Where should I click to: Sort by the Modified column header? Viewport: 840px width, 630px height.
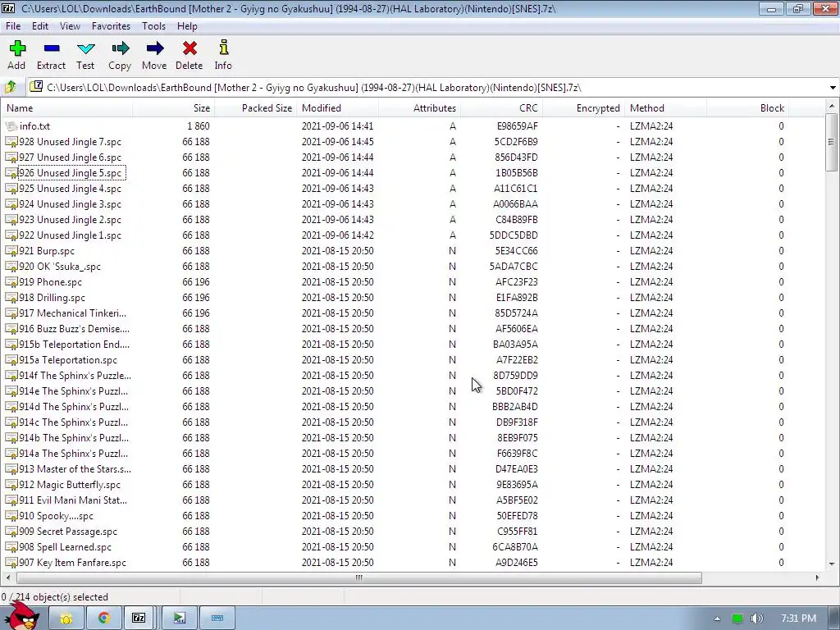[x=337, y=107]
